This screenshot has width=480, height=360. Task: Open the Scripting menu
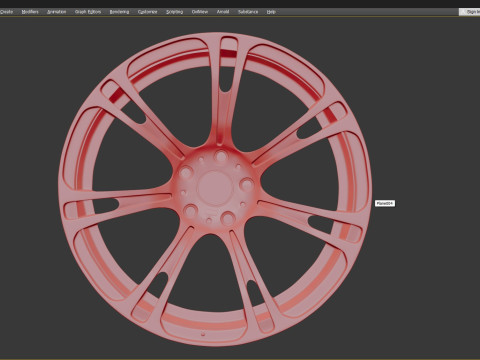click(x=174, y=12)
